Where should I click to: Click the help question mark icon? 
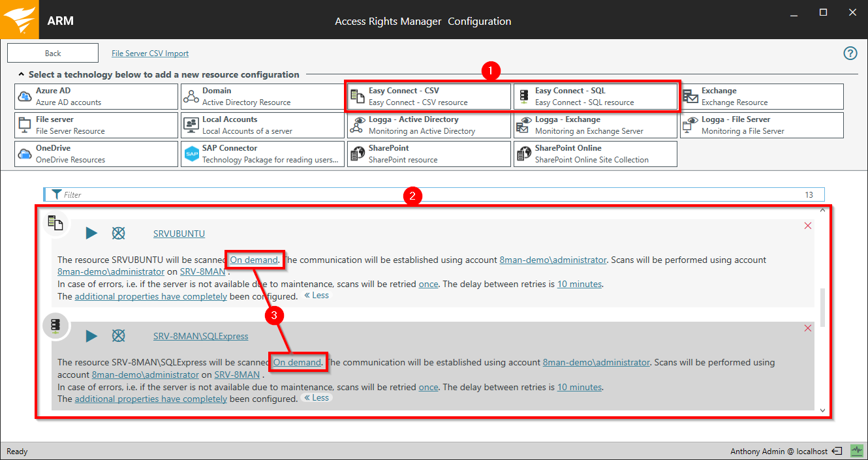click(850, 54)
